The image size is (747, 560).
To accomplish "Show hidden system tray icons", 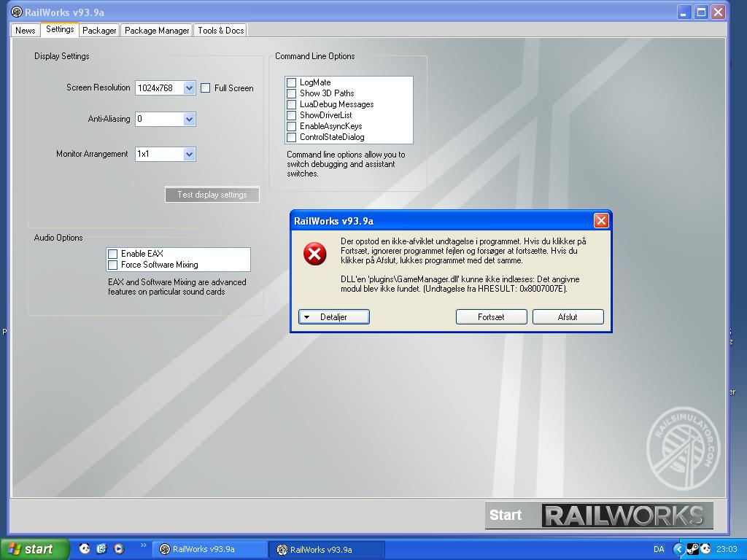I will click(x=679, y=549).
